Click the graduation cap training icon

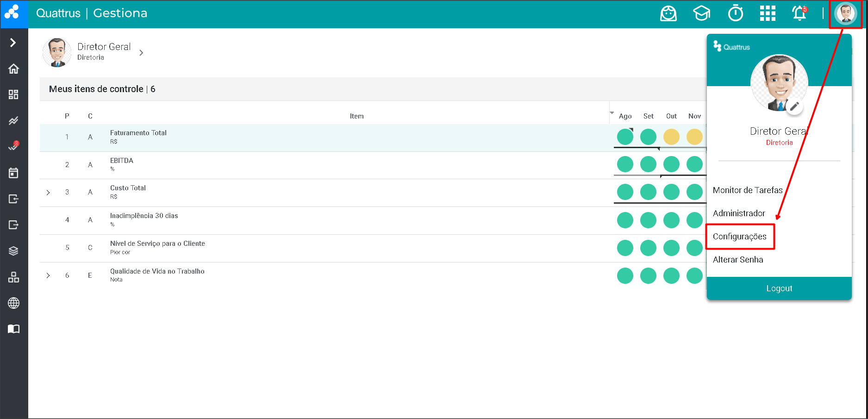[x=701, y=13]
